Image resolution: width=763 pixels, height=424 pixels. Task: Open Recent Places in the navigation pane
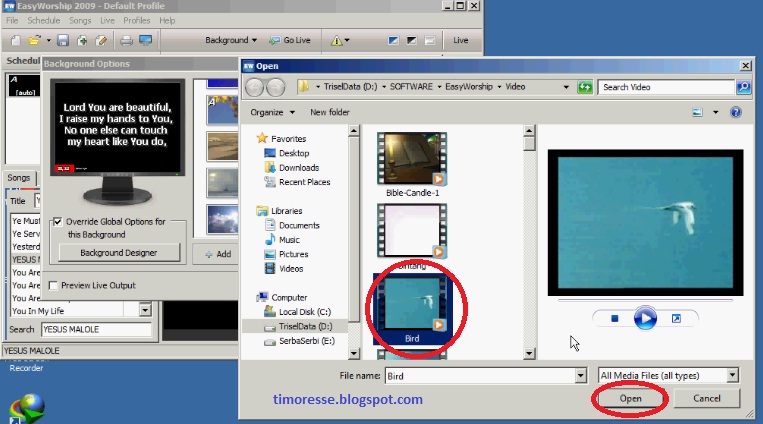click(x=304, y=182)
